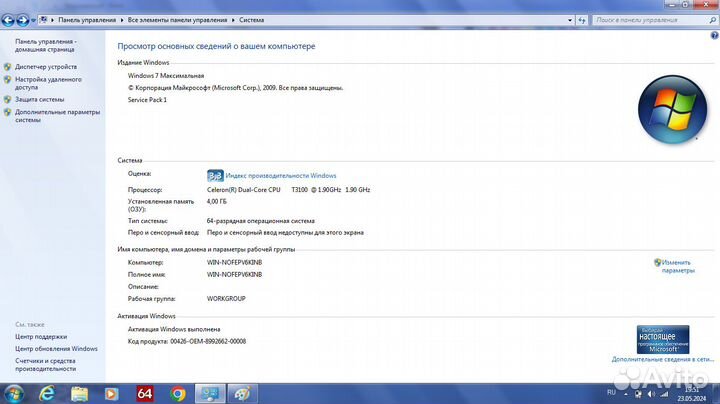Open Центр обновления Windows link
Image resolution: width=720 pixels, height=404 pixels.
point(56,349)
